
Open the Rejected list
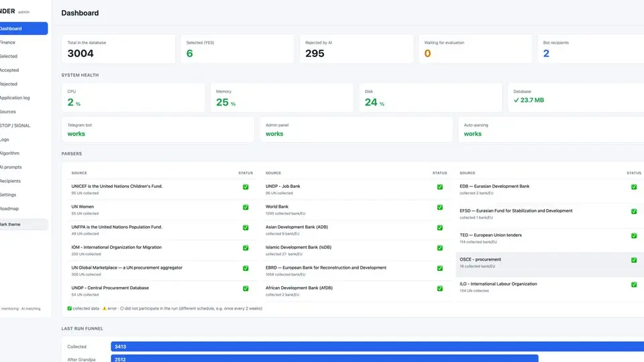[8, 84]
